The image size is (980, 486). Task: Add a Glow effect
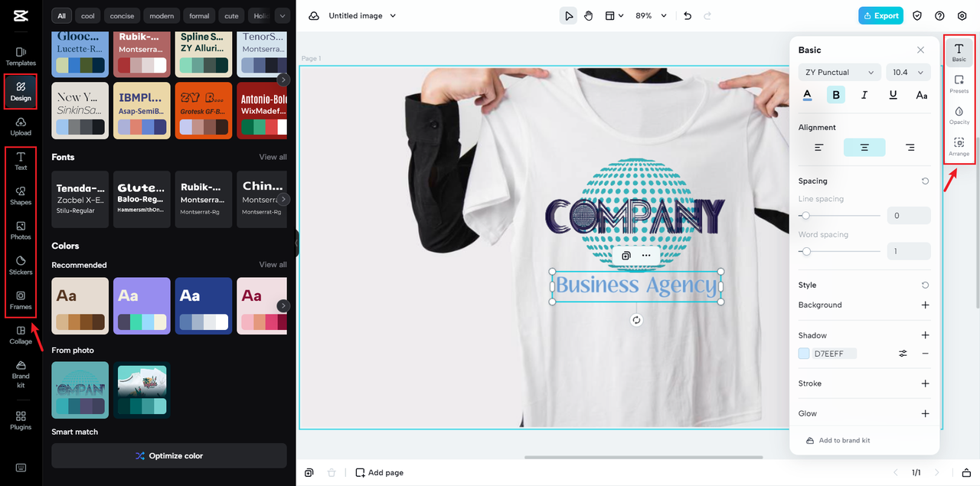tap(925, 413)
